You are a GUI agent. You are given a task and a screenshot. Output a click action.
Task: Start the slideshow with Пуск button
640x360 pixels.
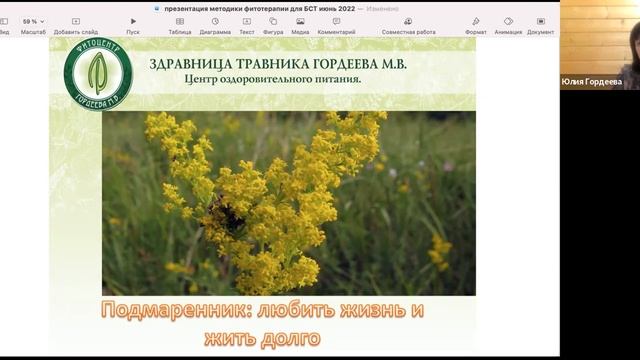(x=133, y=21)
